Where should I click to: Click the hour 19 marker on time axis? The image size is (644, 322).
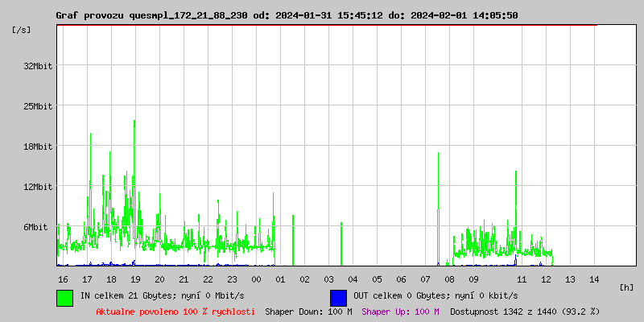point(135,279)
